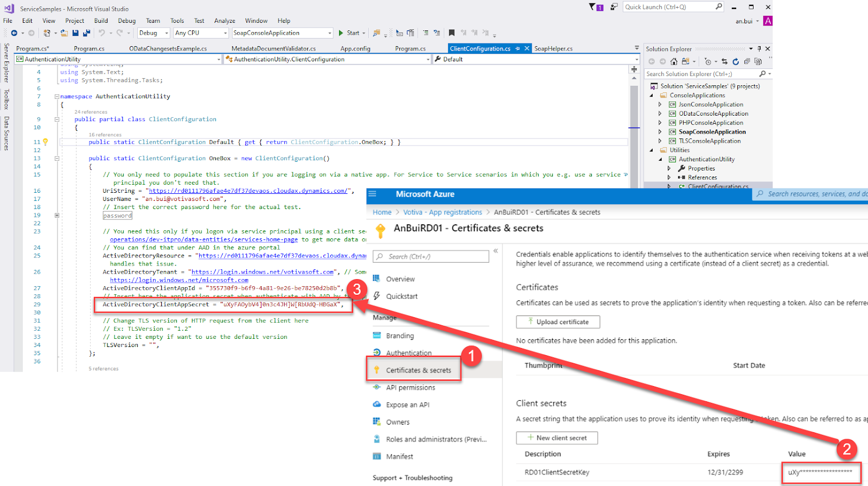
Task: Follow the Home breadcrumb link
Action: [x=382, y=212]
